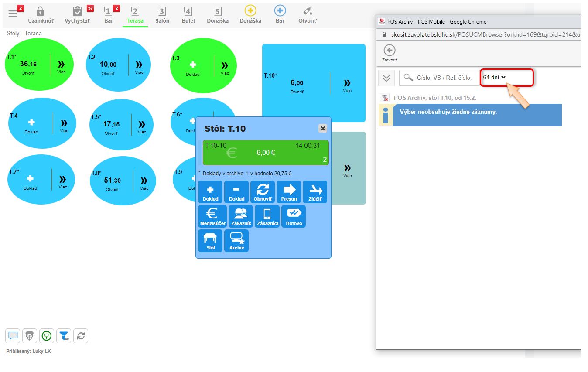Open the hamburger main menu
Screen dimensions: 588x372
pyautogui.click(x=13, y=14)
